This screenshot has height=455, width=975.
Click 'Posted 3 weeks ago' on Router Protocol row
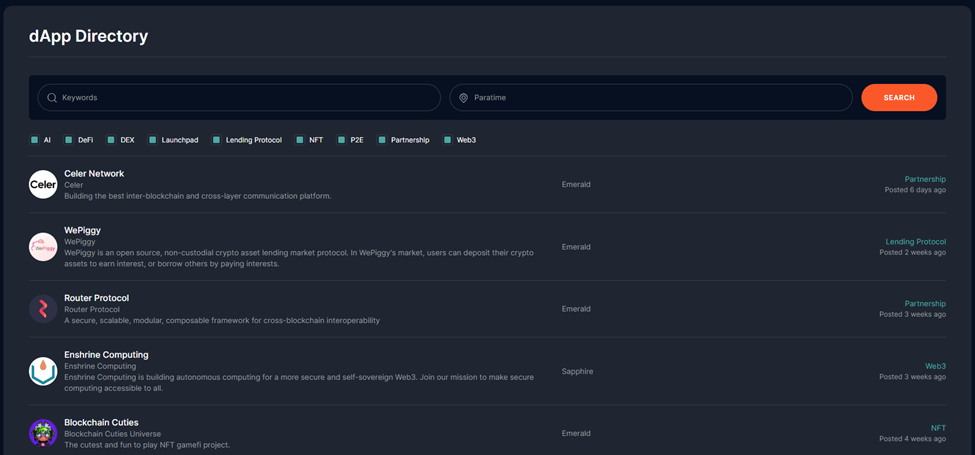click(x=913, y=315)
